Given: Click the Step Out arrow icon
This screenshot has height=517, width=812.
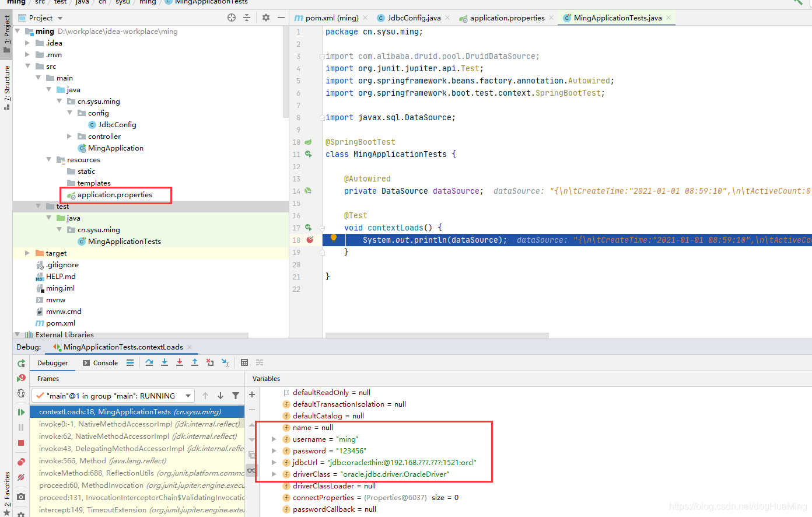Looking at the screenshot, I should click(x=195, y=362).
